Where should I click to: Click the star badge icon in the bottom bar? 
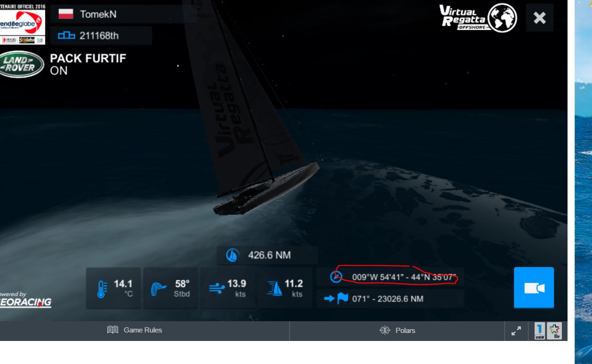tap(554, 331)
